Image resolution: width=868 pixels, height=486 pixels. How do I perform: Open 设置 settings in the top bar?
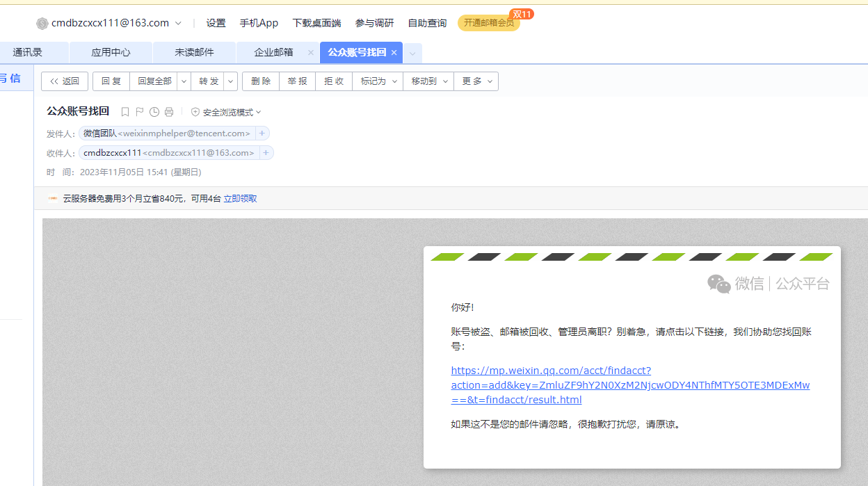click(x=216, y=23)
